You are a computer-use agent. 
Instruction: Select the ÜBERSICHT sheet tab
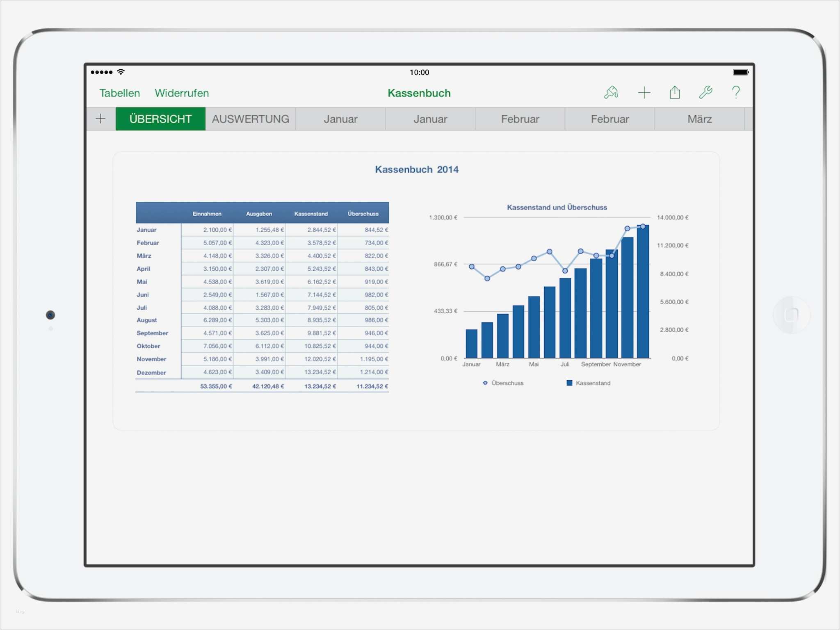point(160,119)
